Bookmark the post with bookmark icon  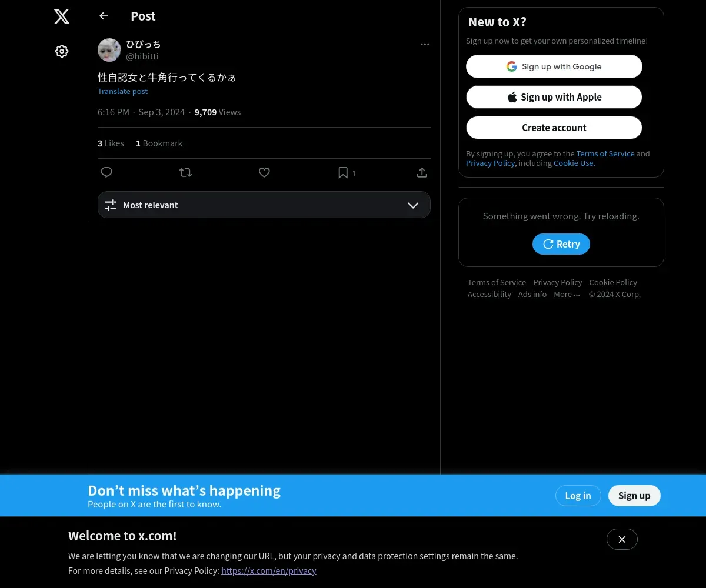point(343,172)
